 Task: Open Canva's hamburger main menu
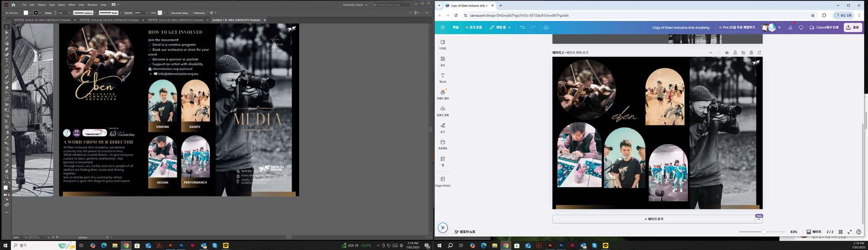[x=443, y=27]
